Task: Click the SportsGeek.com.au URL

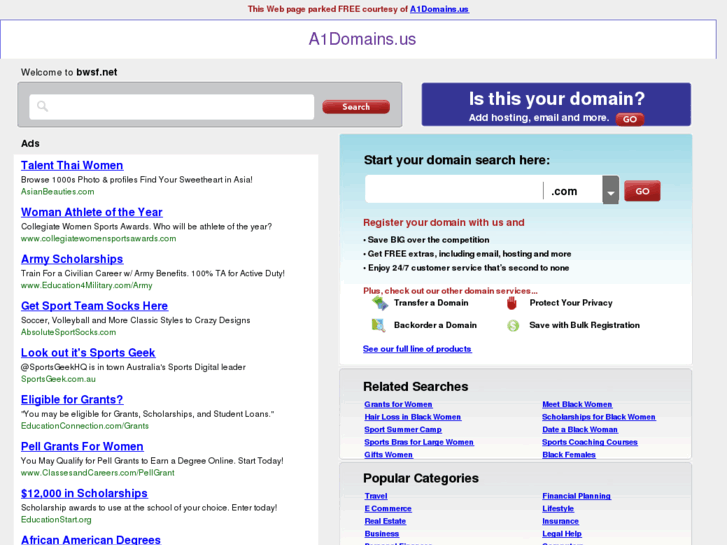Action: point(58,379)
